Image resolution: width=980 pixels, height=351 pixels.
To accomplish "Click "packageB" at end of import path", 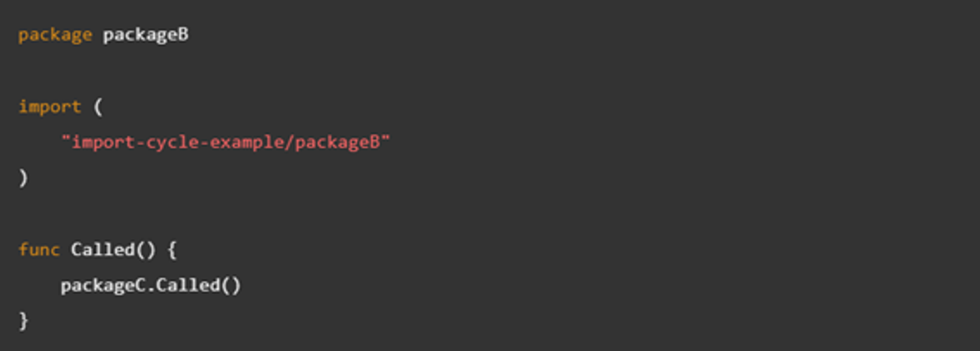I will [337, 143].
